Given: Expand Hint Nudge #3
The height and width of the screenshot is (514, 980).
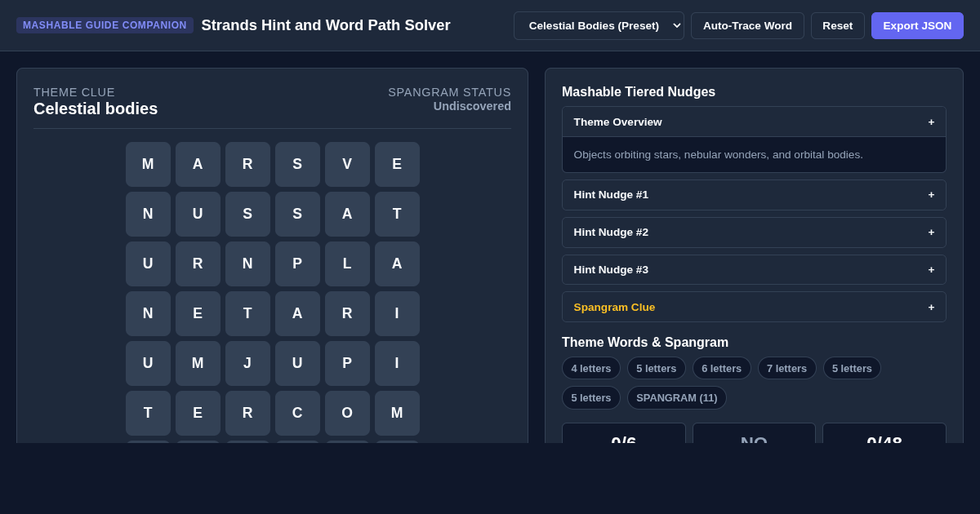Looking at the screenshot, I should [x=754, y=270].
